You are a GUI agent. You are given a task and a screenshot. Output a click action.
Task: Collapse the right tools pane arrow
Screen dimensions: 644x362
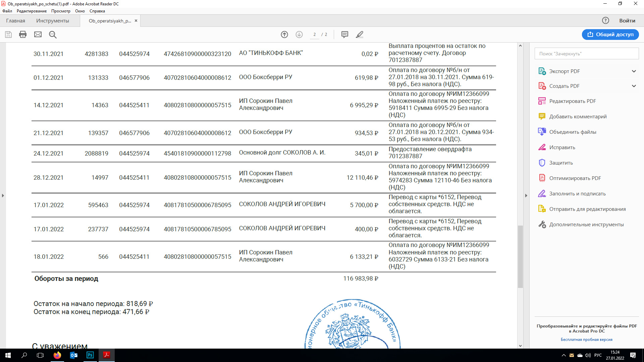click(x=526, y=195)
